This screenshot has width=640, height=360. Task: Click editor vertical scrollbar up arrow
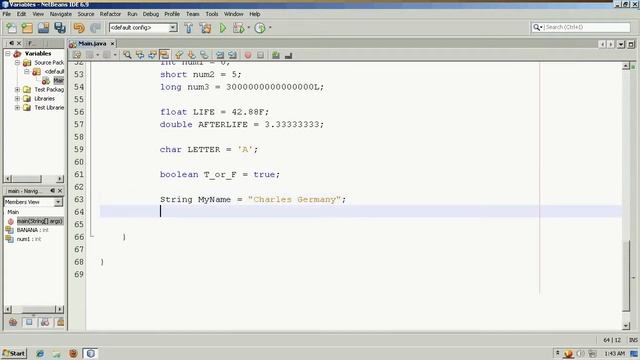click(626, 66)
